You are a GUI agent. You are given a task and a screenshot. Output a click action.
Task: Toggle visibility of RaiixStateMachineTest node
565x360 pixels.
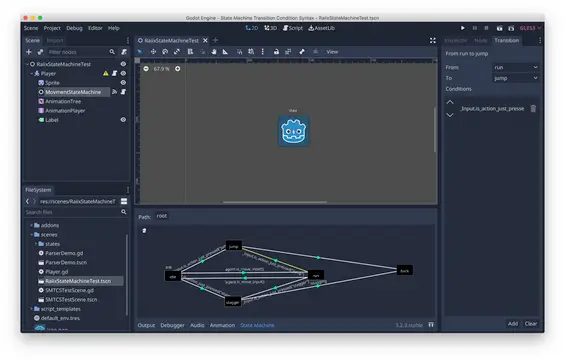pos(123,64)
